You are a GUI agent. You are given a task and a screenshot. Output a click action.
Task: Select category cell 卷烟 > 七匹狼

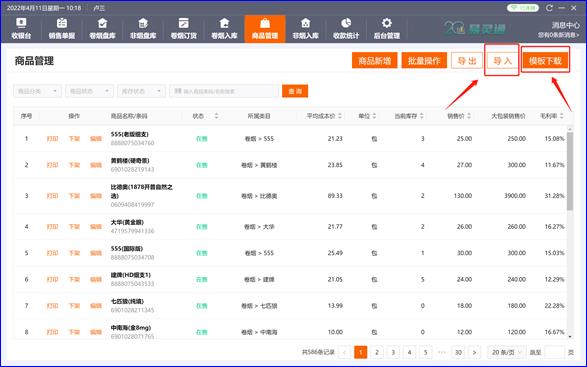coord(259,306)
